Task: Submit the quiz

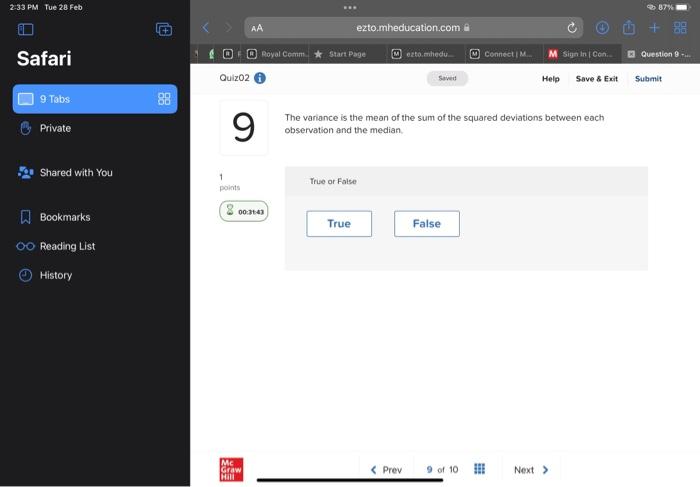Action: tap(648, 79)
